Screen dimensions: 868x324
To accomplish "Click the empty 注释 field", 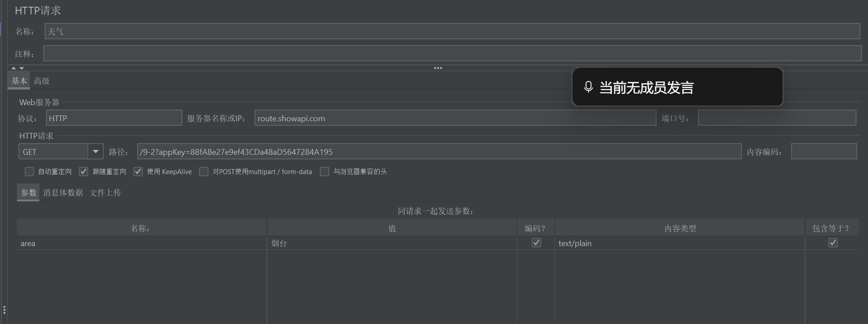I will (452, 53).
